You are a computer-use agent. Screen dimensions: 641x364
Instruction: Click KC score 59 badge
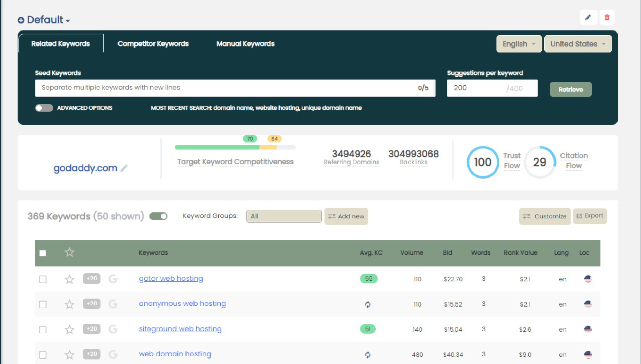click(369, 279)
